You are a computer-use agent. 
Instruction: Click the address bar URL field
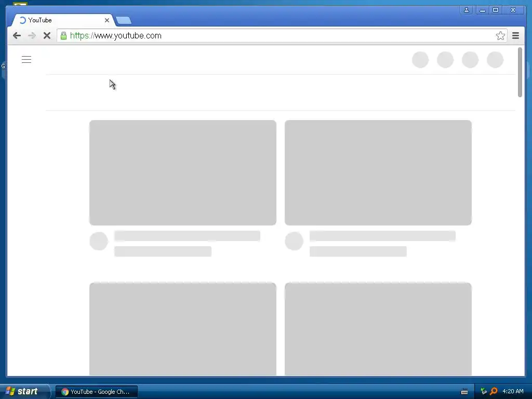(282, 36)
